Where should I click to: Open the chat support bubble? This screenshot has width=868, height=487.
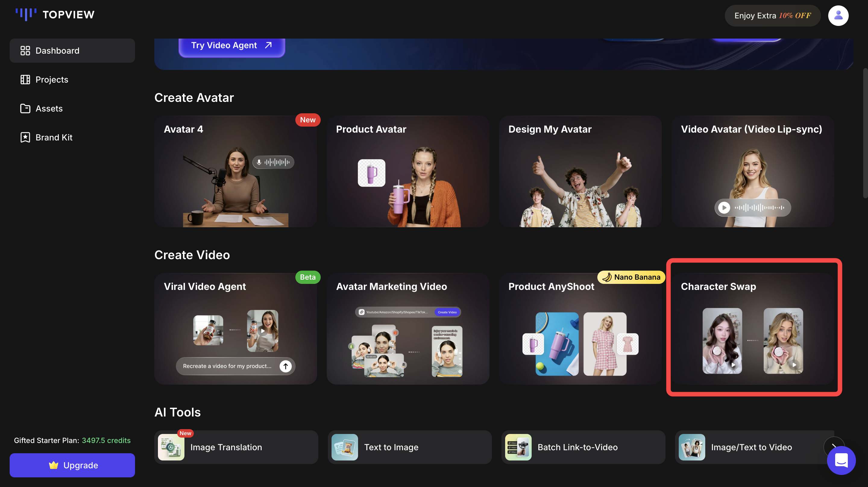841,461
